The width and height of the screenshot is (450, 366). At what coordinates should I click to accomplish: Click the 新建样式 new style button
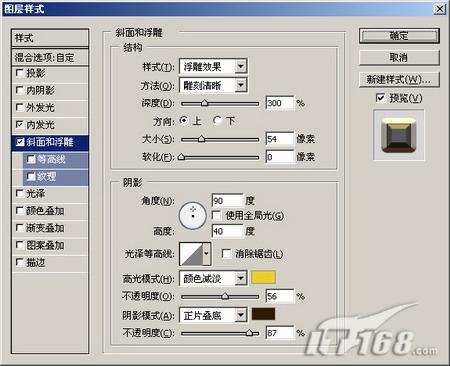(399, 80)
